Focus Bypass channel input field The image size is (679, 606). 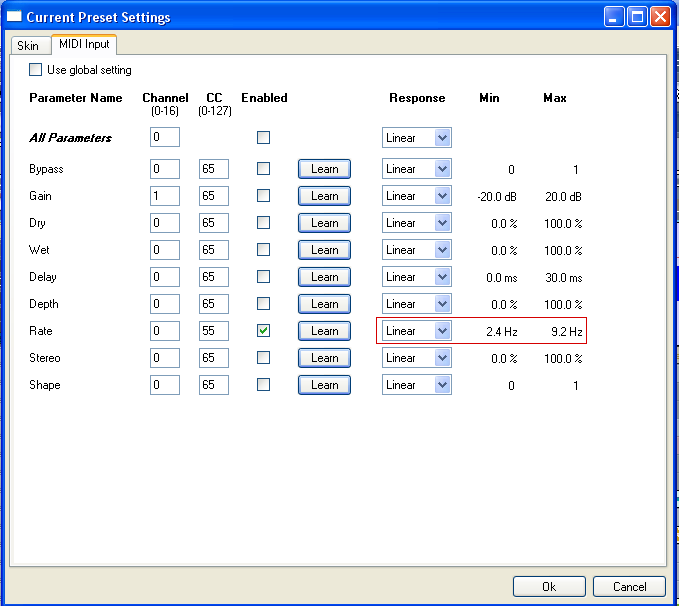[x=165, y=169]
